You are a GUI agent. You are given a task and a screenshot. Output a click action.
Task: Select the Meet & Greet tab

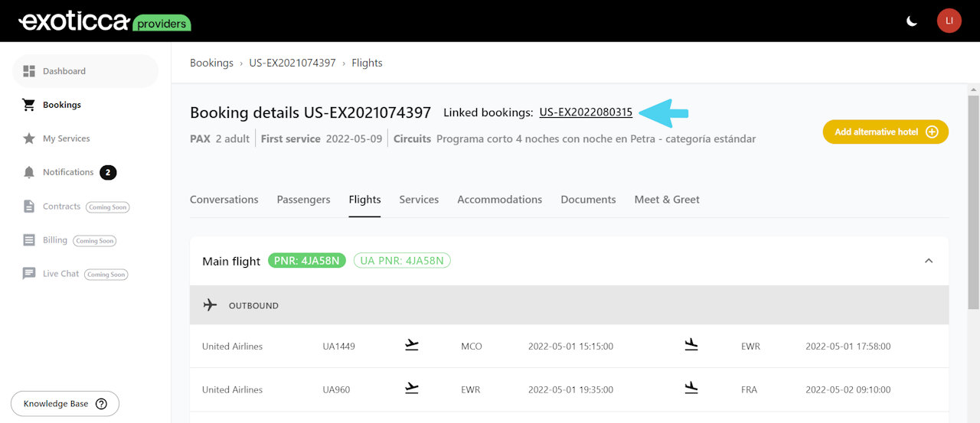tap(667, 200)
